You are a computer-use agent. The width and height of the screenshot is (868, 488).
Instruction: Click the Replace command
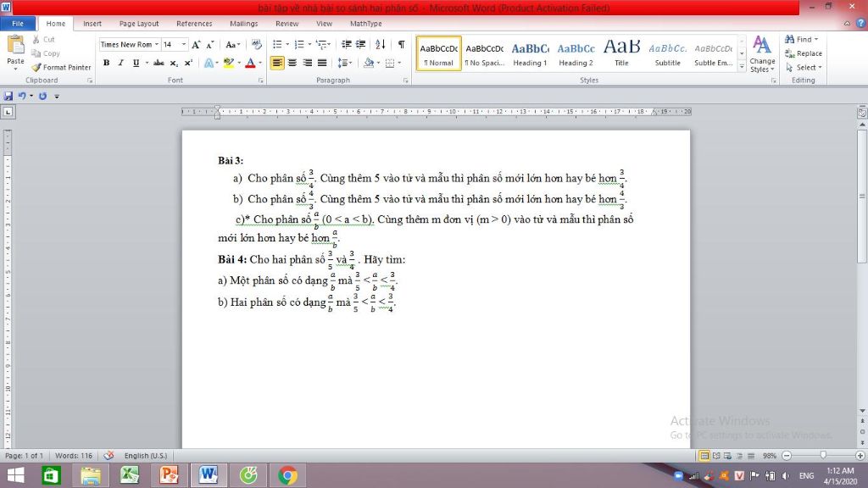(x=804, y=53)
